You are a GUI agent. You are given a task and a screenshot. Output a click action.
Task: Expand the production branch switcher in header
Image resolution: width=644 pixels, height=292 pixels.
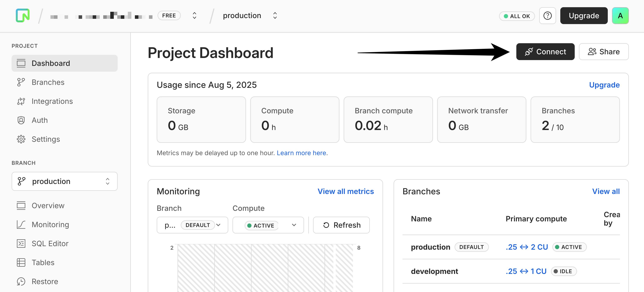[275, 15]
